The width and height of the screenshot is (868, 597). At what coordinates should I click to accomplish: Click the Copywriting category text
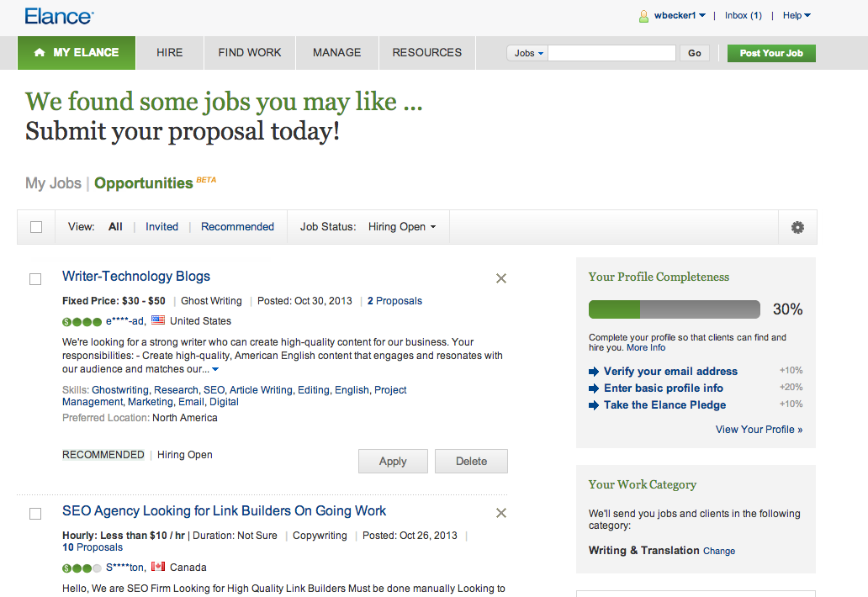[x=320, y=536]
